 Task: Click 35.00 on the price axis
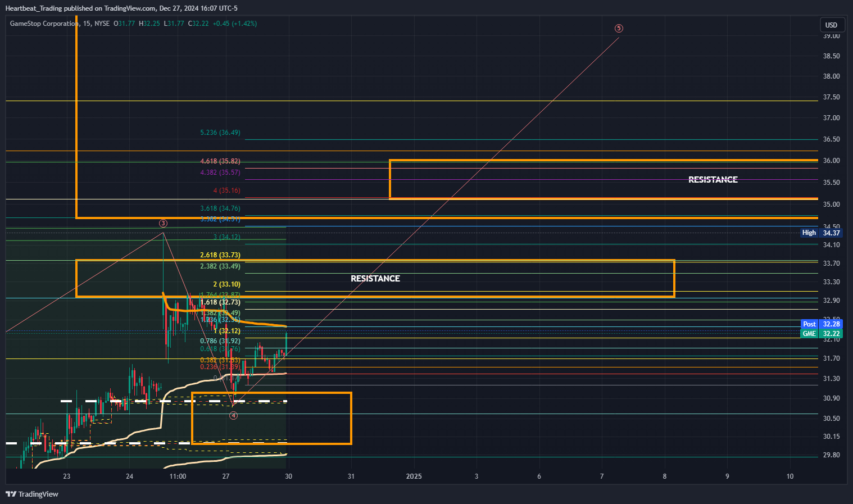tap(831, 205)
